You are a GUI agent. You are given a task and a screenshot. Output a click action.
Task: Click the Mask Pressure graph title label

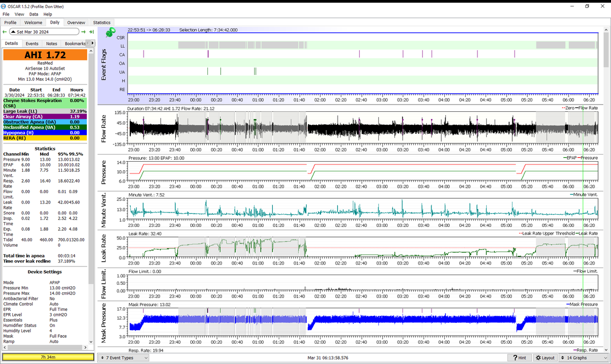[103, 323]
